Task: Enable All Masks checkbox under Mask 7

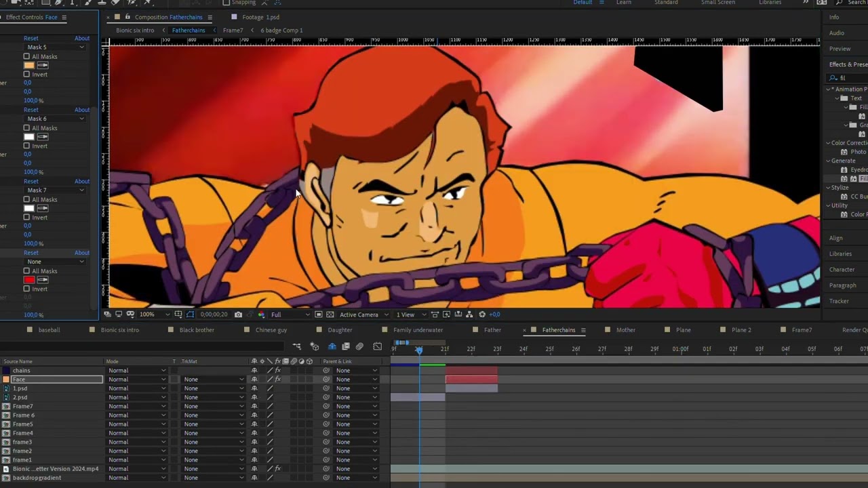Action: pos(27,199)
